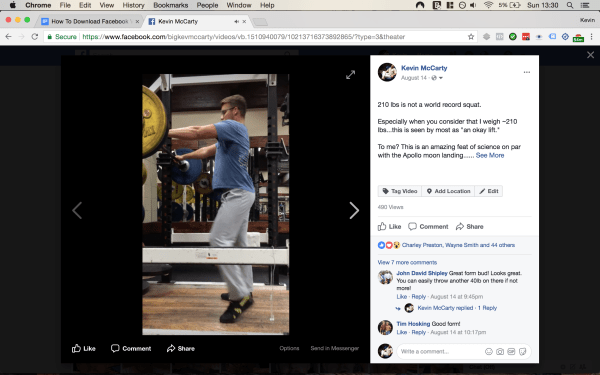Post a sticker in comment
The width and height of the screenshot is (600, 375).
point(522,351)
